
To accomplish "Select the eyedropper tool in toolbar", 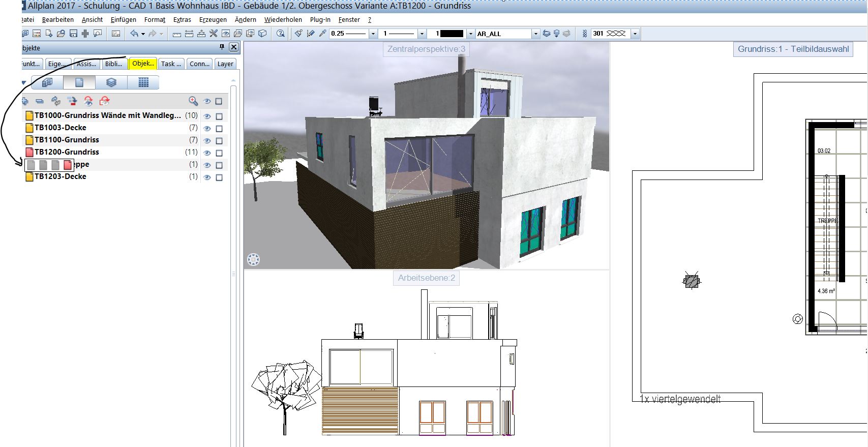I will pyautogui.click(x=322, y=34).
